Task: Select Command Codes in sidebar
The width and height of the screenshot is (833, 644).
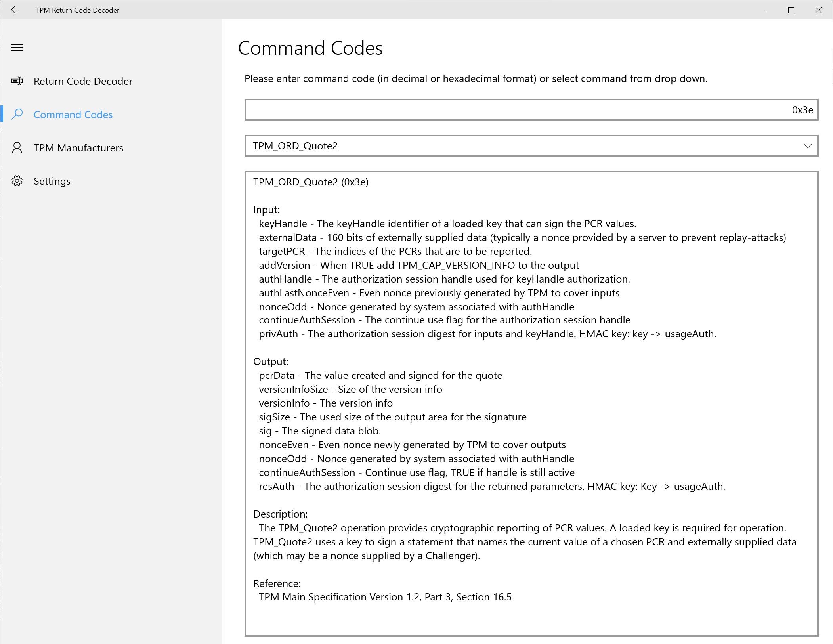Action: (x=73, y=115)
